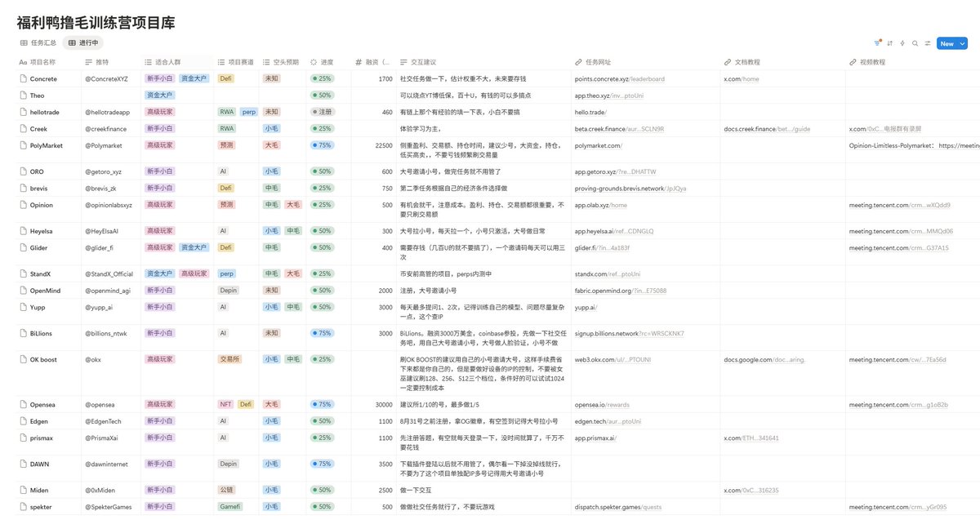980x520 pixels.
Task: Open the points.concrete.xyz/leaderboard link
Action: click(x=620, y=79)
